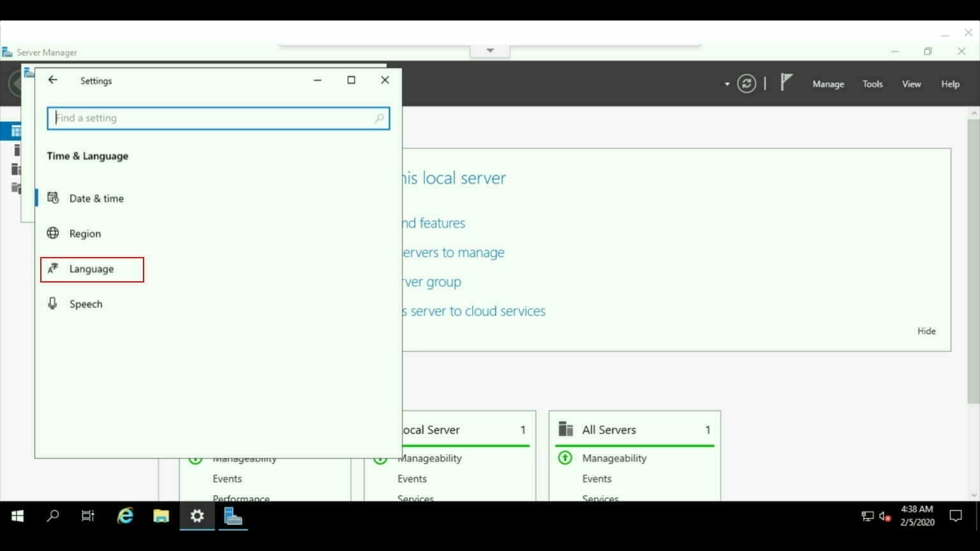Open Events under All Servers
Viewport: 980px width, 551px height.
click(x=597, y=479)
